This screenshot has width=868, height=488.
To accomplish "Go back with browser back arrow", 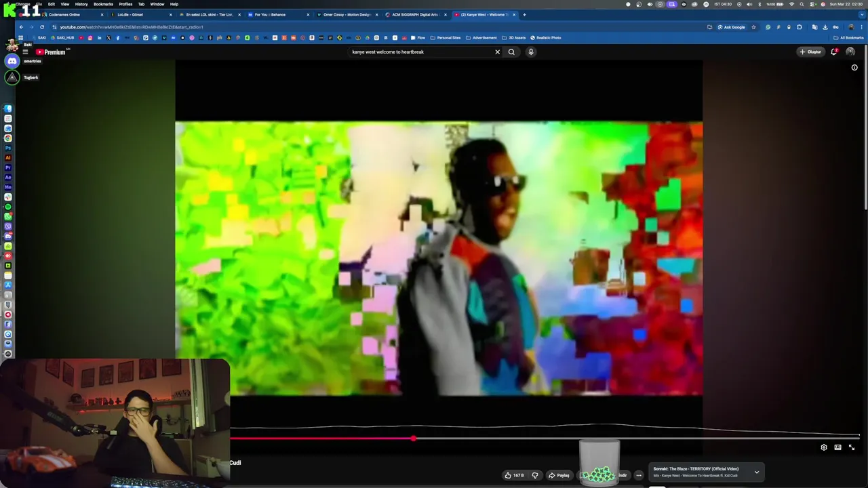I will coord(21,27).
